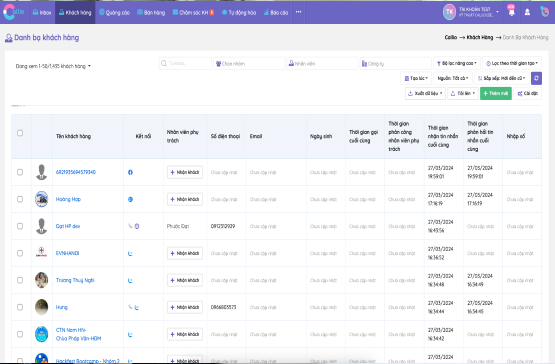Click Nhận khách button for 682193569457934D
This screenshot has width=555, height=364.
[x=185, y=172]
